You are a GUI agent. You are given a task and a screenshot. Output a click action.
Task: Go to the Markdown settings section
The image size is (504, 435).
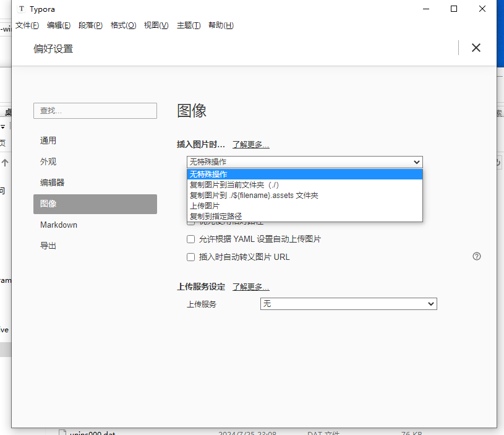[59, 225]
